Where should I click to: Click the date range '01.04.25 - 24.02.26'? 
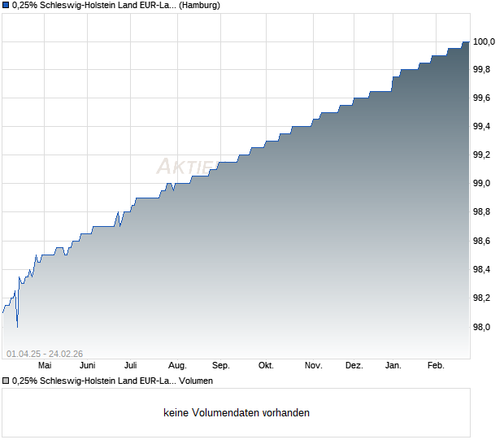tap(45, 354)
